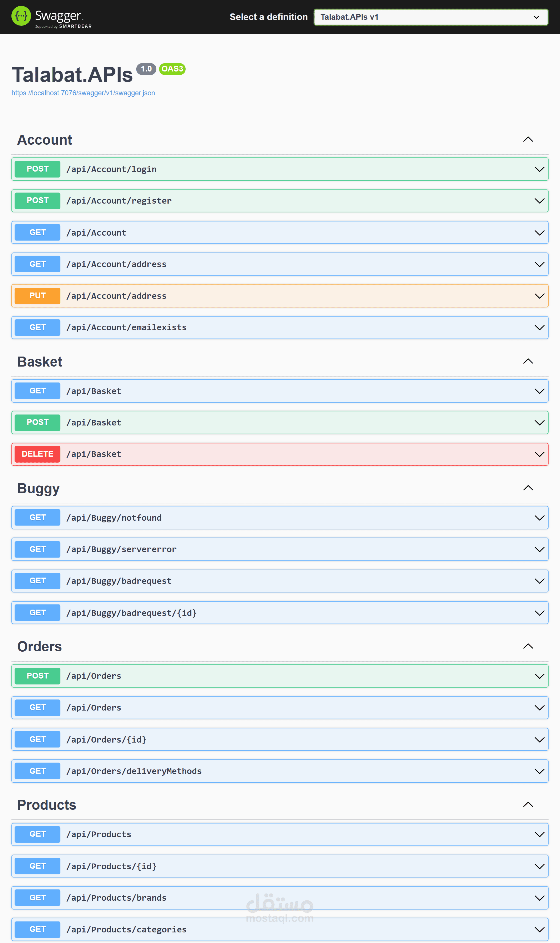Viewport: 560px width, 943px height.
Task: Collapse the Buggy section arrow
Action: [528, 488]
